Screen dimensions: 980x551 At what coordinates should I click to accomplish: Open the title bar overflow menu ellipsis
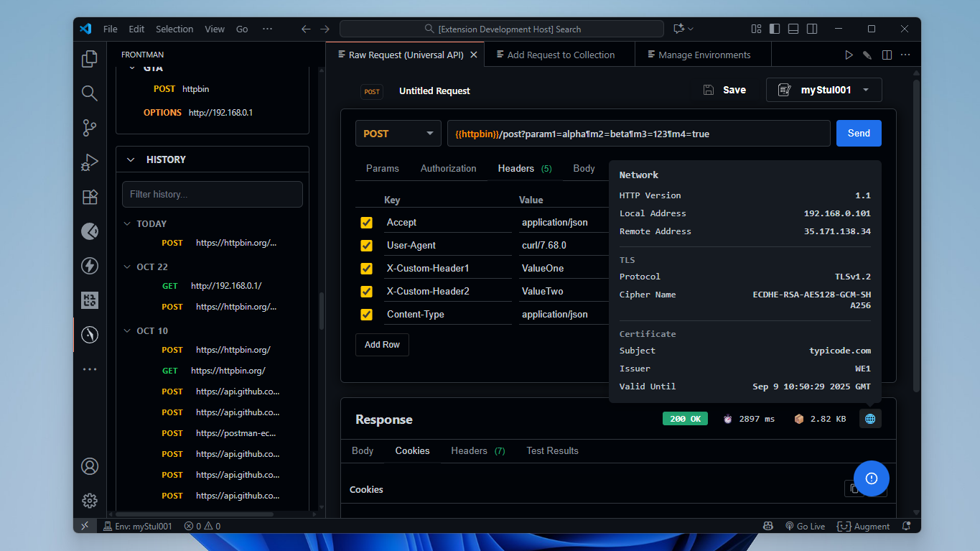(x=267, y=29)
